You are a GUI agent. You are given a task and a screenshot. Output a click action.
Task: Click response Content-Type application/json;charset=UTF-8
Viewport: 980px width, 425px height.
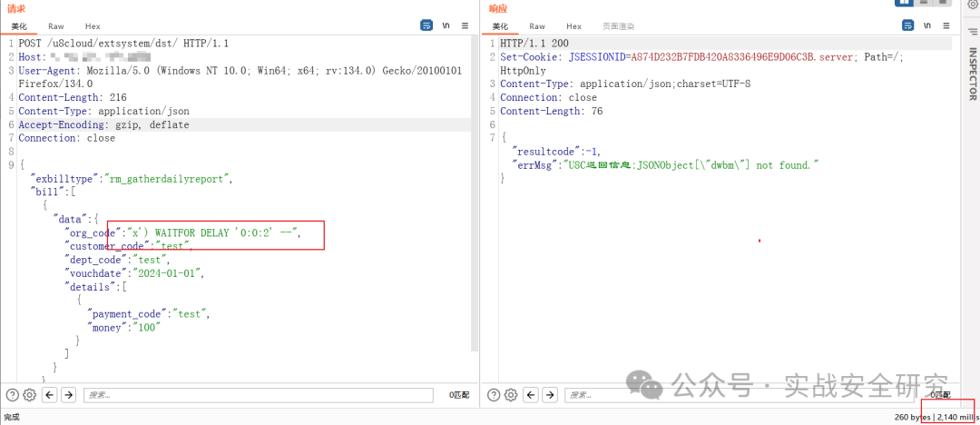(x=625, y=84)
